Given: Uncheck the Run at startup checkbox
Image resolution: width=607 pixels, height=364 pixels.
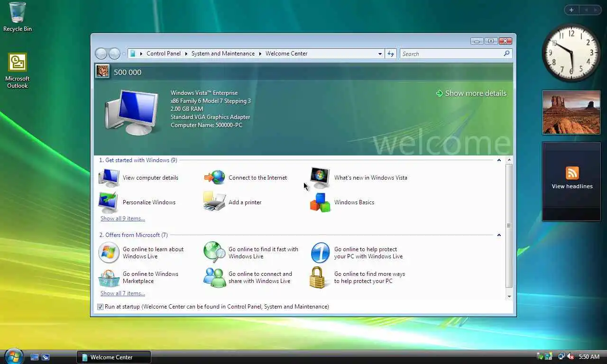Looking at the screenshot, I should (100, 307).
